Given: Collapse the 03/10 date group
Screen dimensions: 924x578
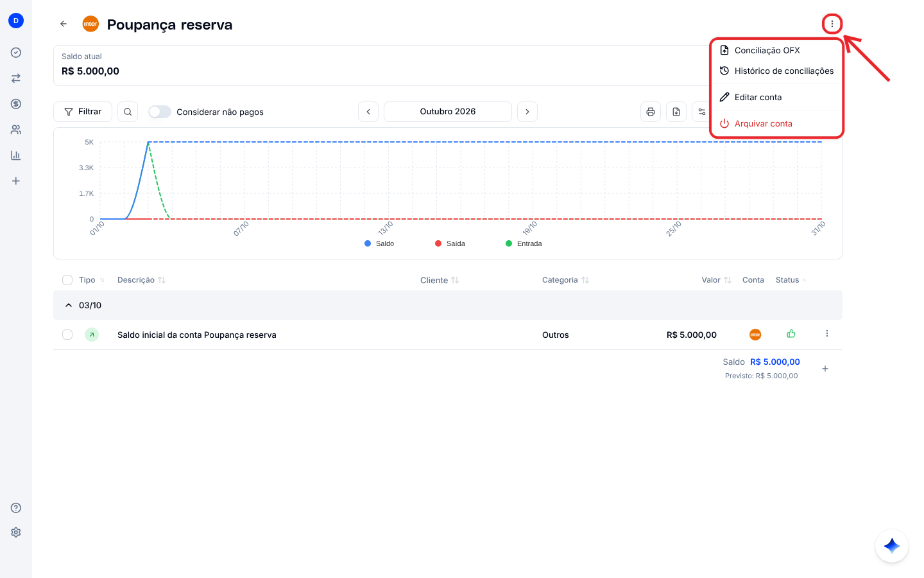Looking at the screenshot, I should pyautogui.click(x=69, y=305).
